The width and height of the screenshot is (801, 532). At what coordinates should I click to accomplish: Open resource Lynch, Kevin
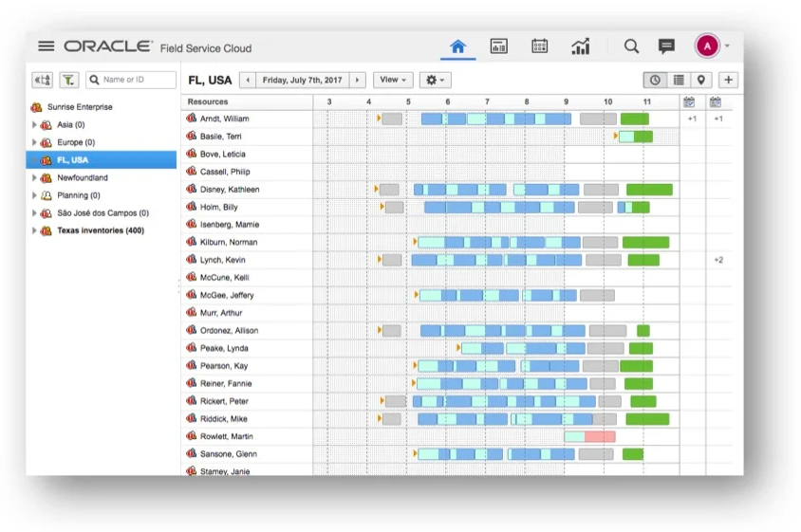pos(222,260)
